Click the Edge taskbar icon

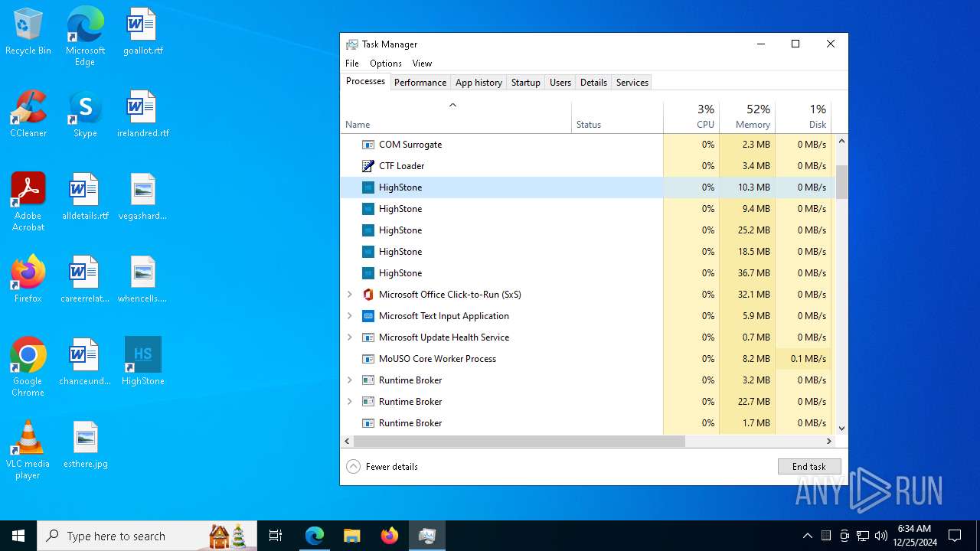pyautogui.click(x=315, y=536)
